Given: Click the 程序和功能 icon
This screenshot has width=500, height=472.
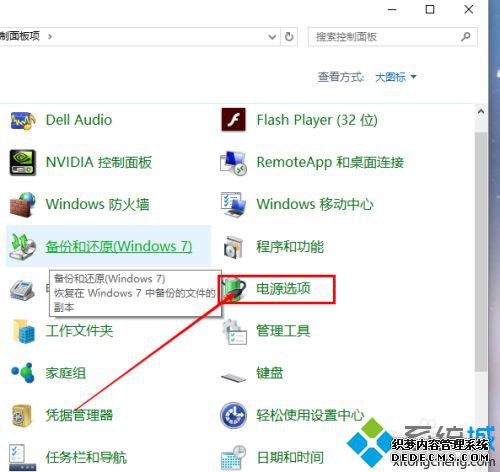Looking at the screenshot, I should [233, 247].
